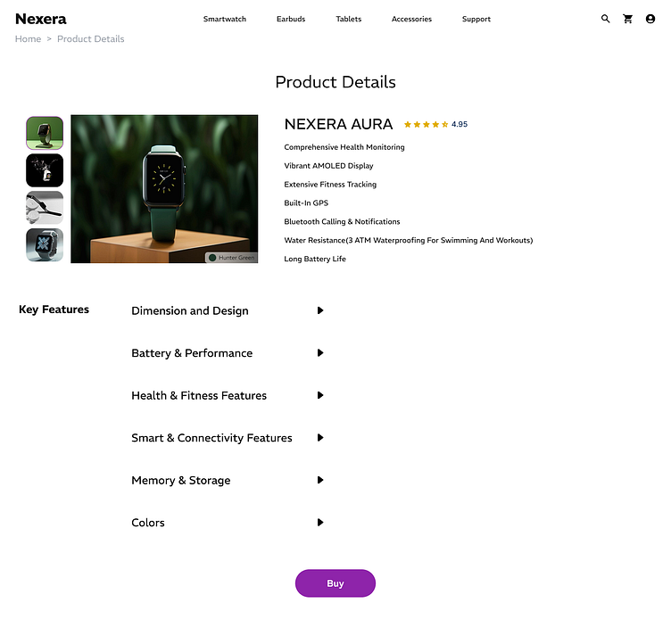Click the star rating icons
The width and height of the screenshot is (671, 644).
pos(426,125)
